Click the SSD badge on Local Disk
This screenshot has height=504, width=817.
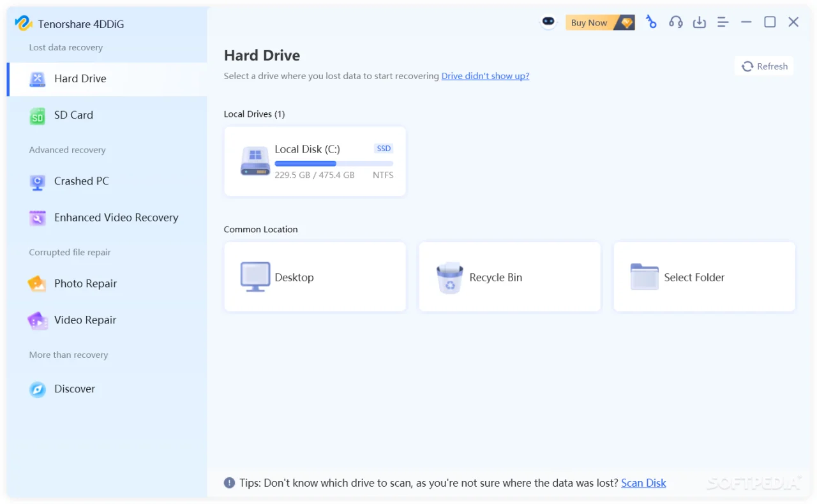coord(384,149)
